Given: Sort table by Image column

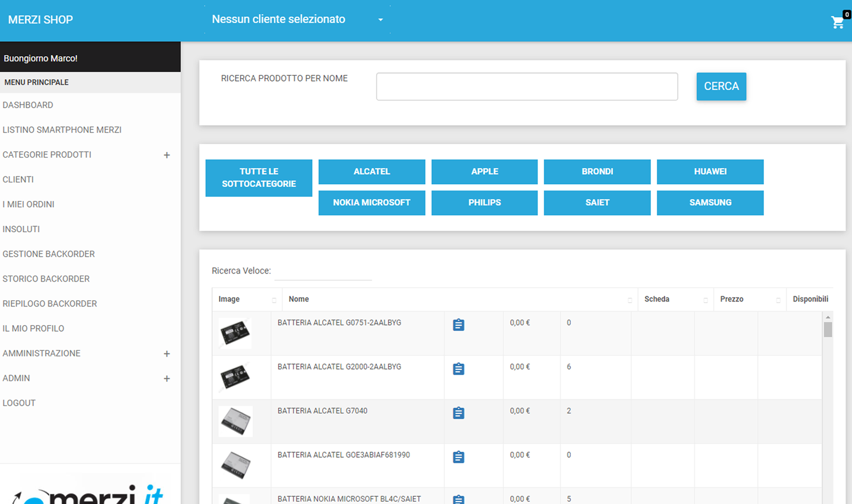Looking at the screenshot, I should pyautogui.click(x=246, y=299).
